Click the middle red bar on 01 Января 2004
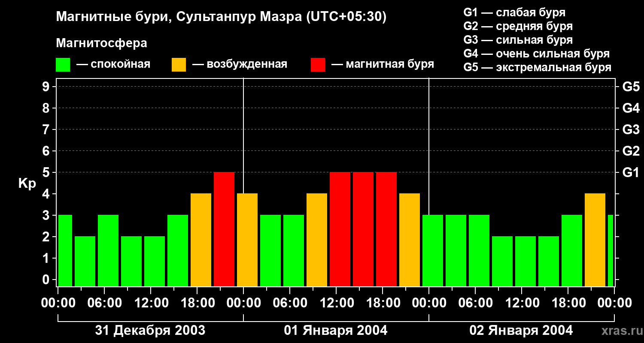 (363, 229)
